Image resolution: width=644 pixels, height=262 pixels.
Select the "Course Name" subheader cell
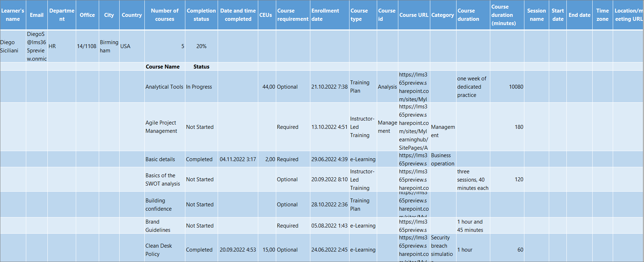[x=163, y=67]
